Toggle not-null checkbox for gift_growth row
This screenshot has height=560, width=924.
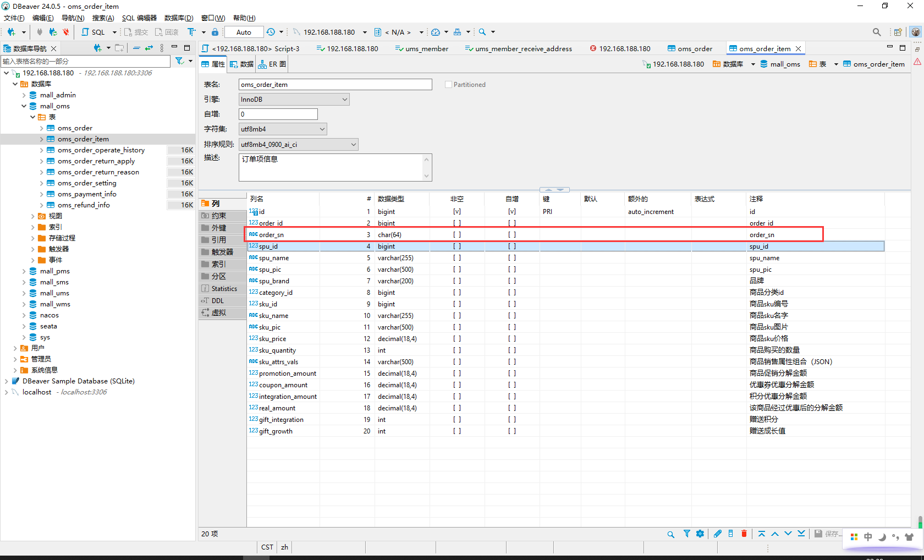(457, 431)
